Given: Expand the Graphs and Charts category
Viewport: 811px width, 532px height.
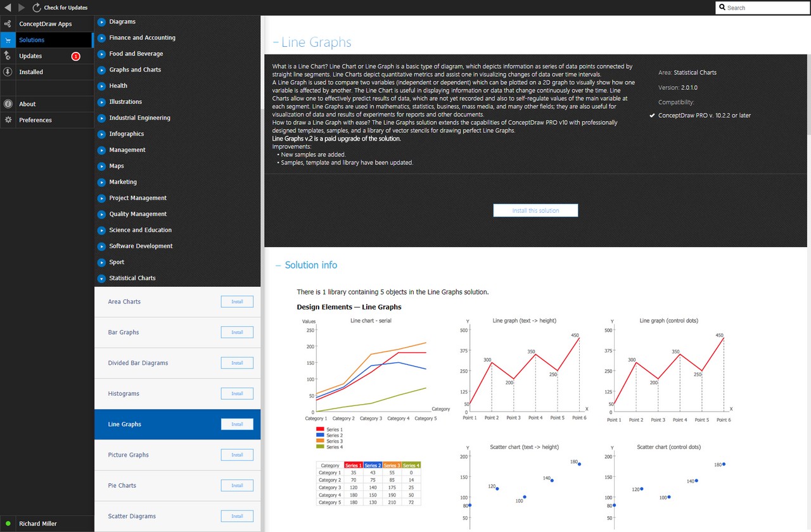Looking at the screenshot, I should pyautogui.click(x=101, y=70).
